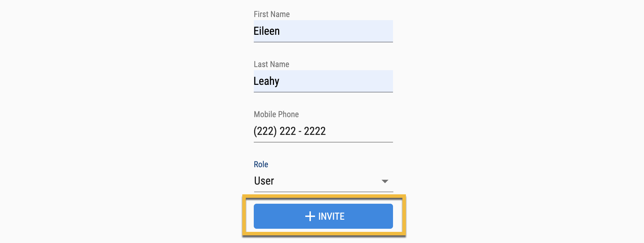Click the Mobile Phone label
Screen dimensions: 644x243
(x=276, y=114)
